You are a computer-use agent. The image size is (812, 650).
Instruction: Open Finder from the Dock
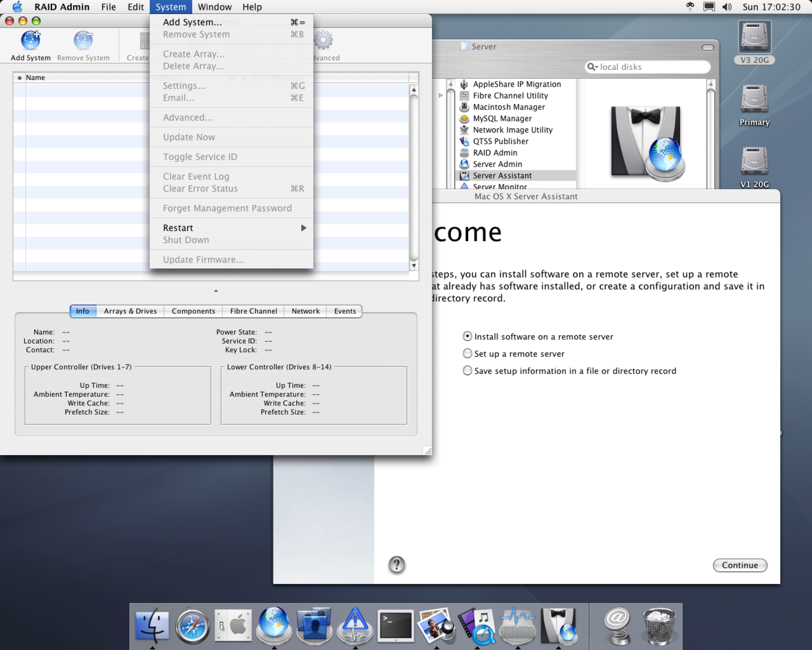(152, 626)
